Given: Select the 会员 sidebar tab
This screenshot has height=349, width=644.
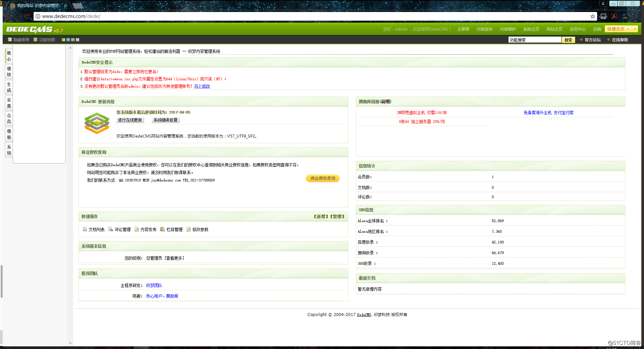Looking at the screenshot, I should click(x=9, y=119).
